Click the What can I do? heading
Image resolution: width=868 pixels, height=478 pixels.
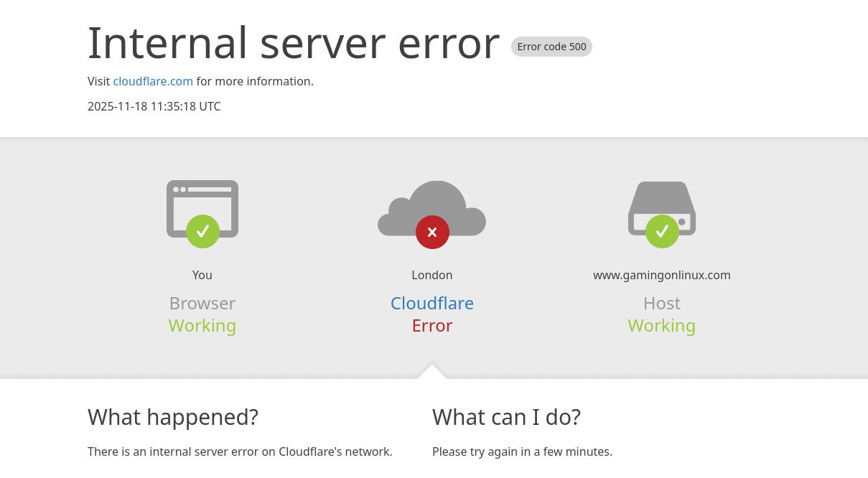[506, 417]
